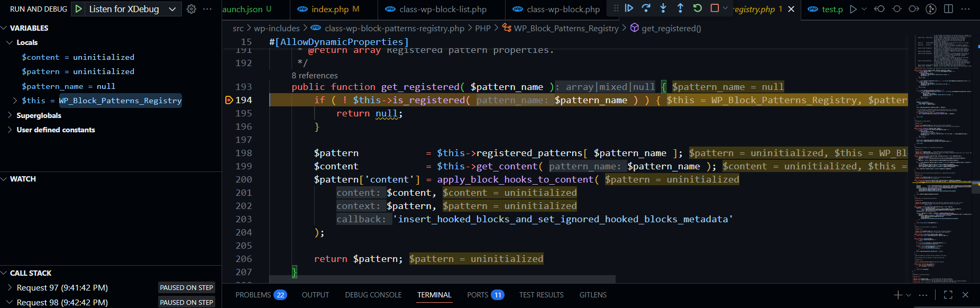The width and height of the screenshot is (980, 308).
Task: Switch to the Debug Console tab
Action: (373, 295)
